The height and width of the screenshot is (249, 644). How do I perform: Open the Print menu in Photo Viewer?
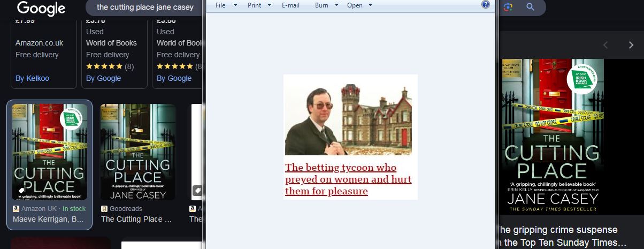click(255, 5)
